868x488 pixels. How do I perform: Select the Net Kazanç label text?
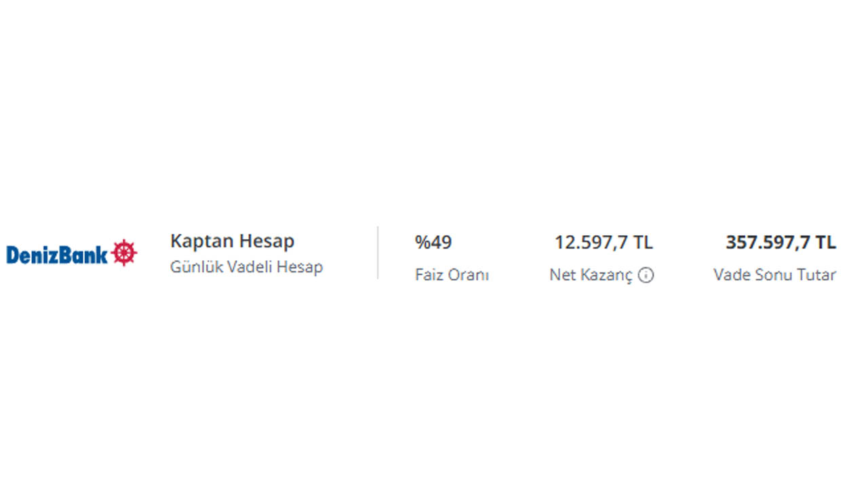[x=591, y=275]
